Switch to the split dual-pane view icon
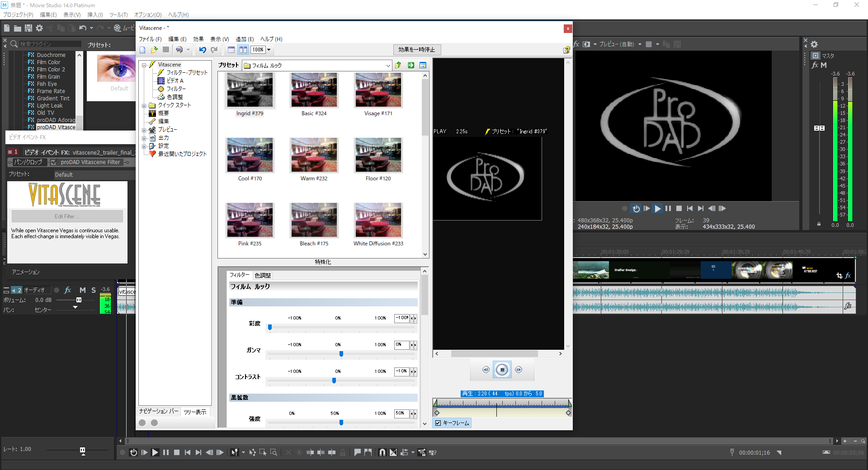868x470 pixels. [243, 50]
